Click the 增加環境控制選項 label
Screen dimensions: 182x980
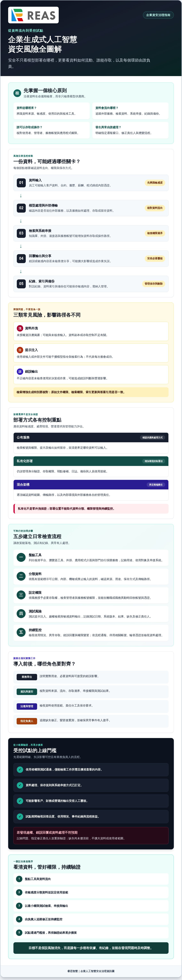click(153, 461)
